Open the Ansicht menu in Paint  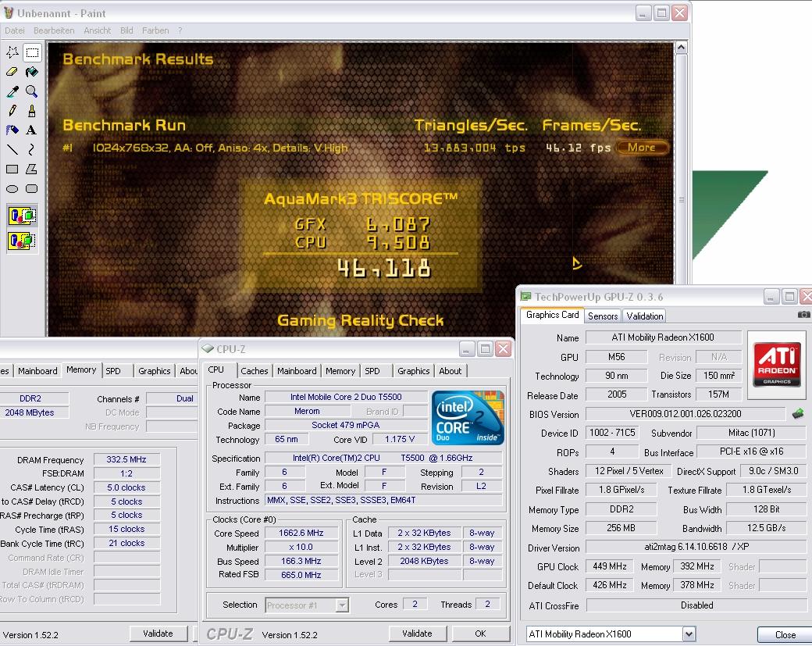coord(98,30)
